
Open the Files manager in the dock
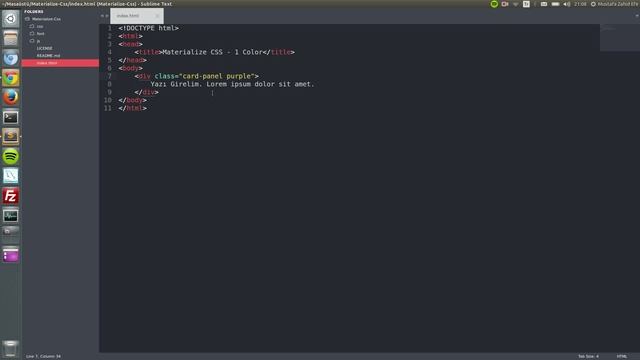point(11,38)
